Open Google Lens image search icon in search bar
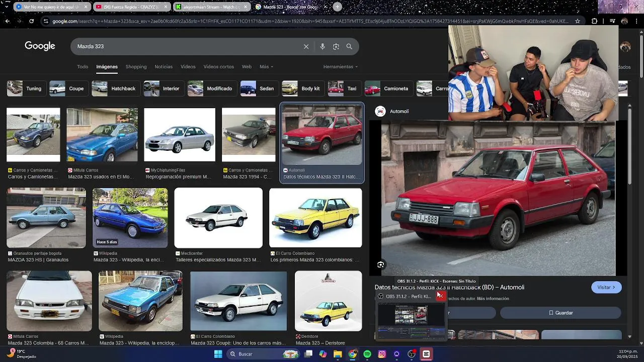644x362 pixels. [x=336, y=46]
